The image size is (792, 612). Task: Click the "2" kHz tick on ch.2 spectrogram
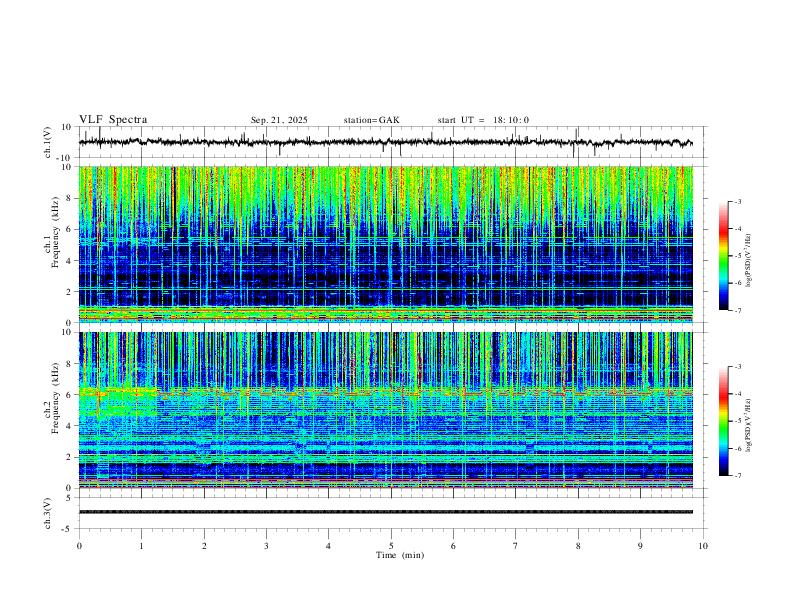[69, 457]
